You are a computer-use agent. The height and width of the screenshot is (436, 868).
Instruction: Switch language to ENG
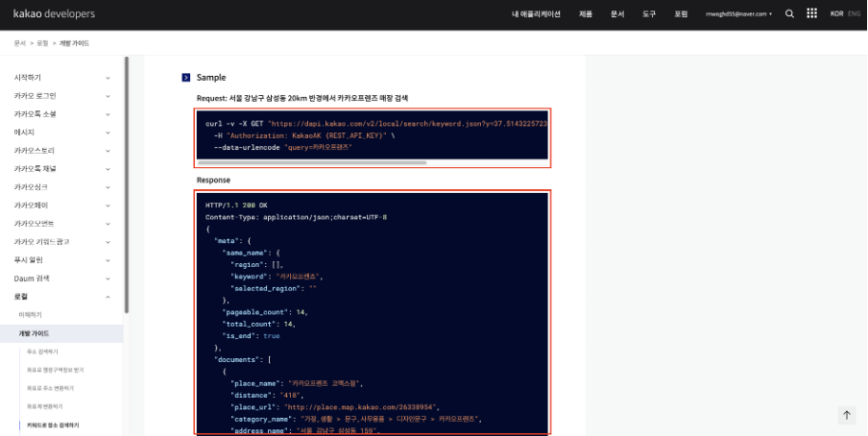pos(855,13)
